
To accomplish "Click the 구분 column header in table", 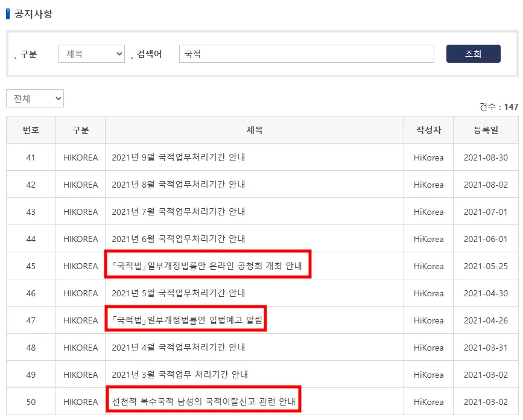I will 81,130.
